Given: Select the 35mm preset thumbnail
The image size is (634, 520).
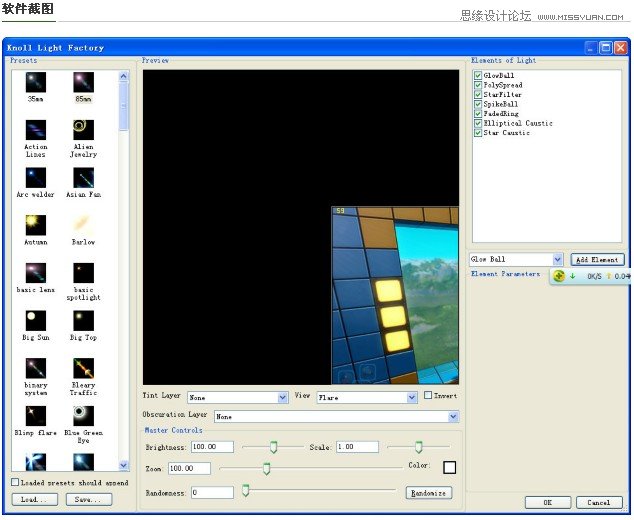Looking at the screenshot, I should pyautogui.click(x=36, y=82).
